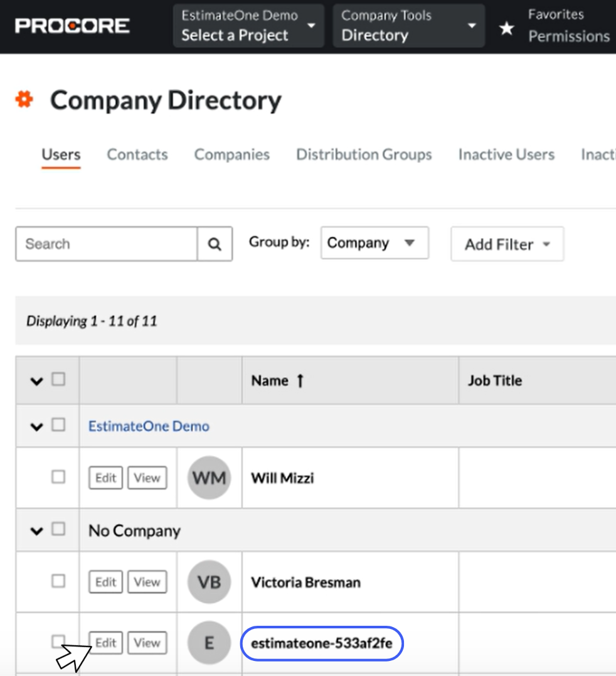Image resolution: width=616 pixels, height=676 pixels.
Task: Open Will Mizzi's WM avatar
Action: click(x=209, y=478)
